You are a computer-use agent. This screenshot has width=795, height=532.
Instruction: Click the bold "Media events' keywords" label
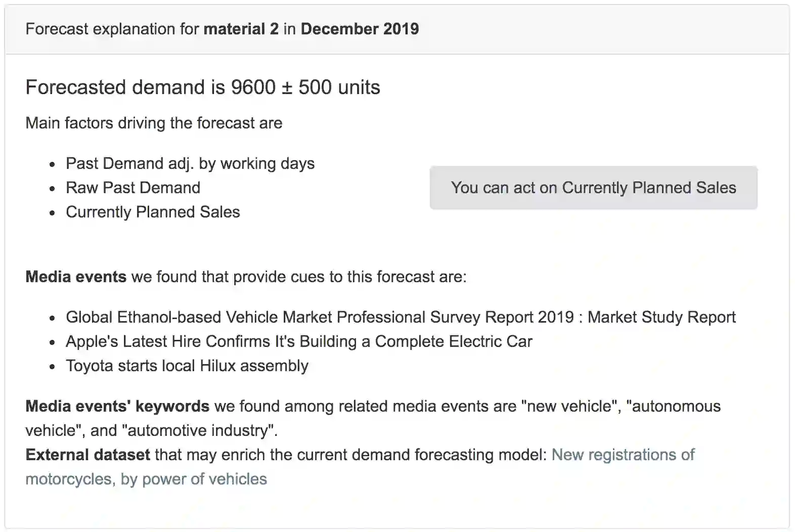[117, 406]
